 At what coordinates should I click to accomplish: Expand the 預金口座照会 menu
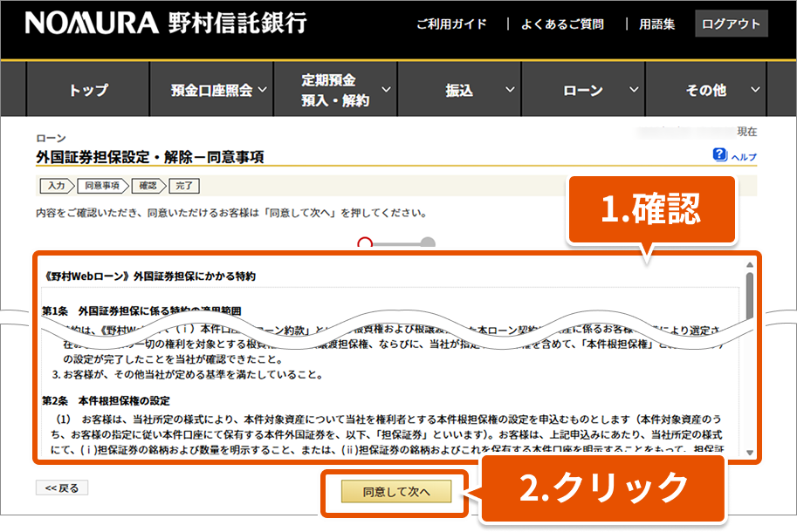pos(219,90)
